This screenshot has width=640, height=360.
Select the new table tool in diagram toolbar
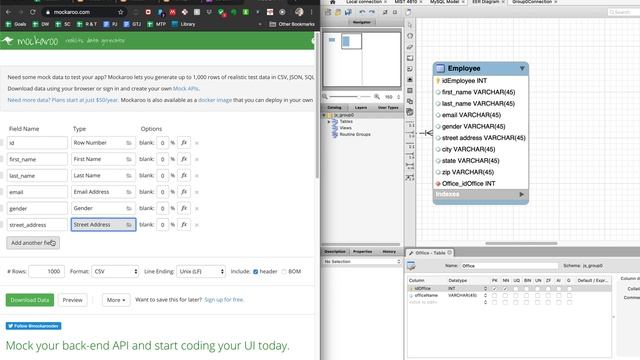(x=410, y=91)
